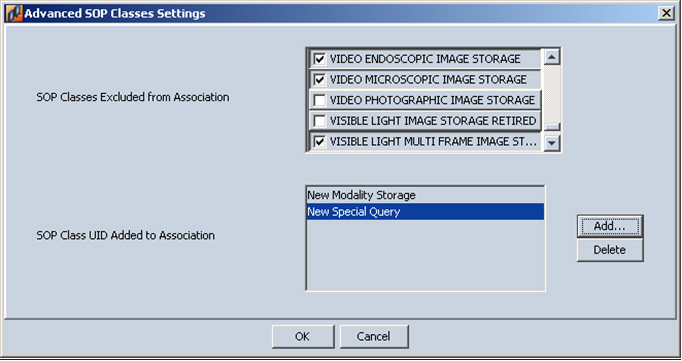Enable VIDEO PHOTOGRAPHIC IMAGE STORAGE checkbox
Screen dimensions: 682x361
[320, 100]
